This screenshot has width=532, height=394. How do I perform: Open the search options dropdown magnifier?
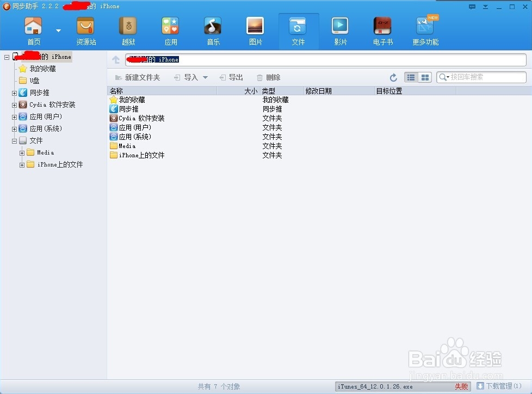point(444,77)
